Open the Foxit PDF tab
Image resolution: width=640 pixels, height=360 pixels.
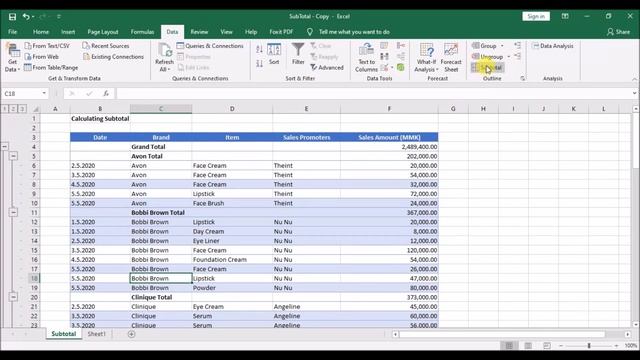click(x=281, y=32)
